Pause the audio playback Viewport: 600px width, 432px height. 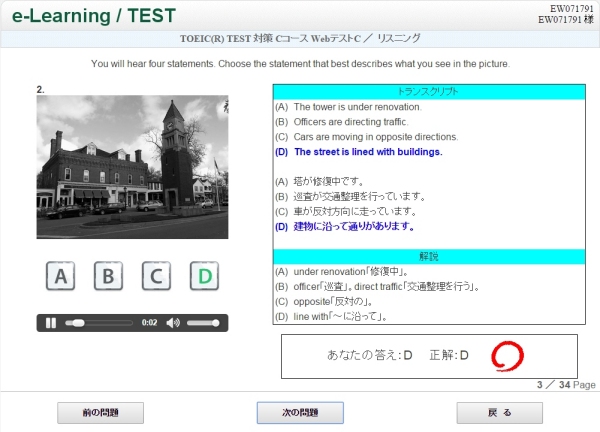pyautogui.click(x=51, y=323)
